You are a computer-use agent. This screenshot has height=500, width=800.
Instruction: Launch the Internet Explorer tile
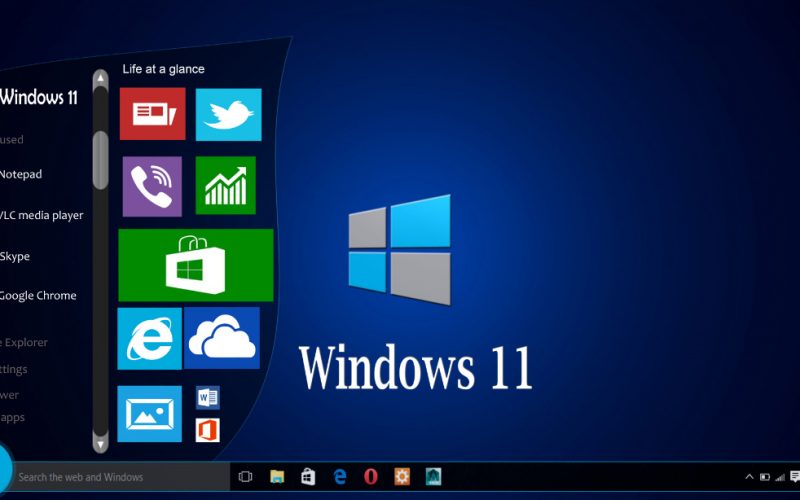pos(149,338)
